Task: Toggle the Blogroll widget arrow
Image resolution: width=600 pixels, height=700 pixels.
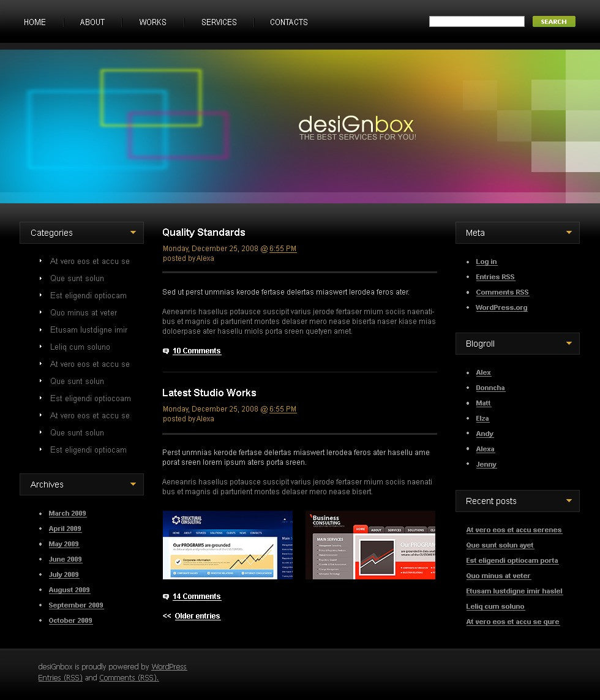Action: coord(569,343)
